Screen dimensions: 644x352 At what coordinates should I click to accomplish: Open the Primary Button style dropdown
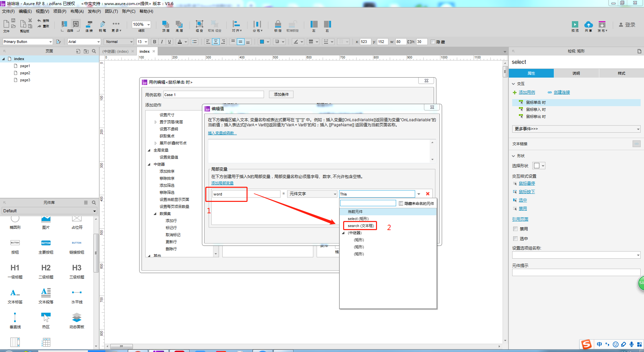51,42
